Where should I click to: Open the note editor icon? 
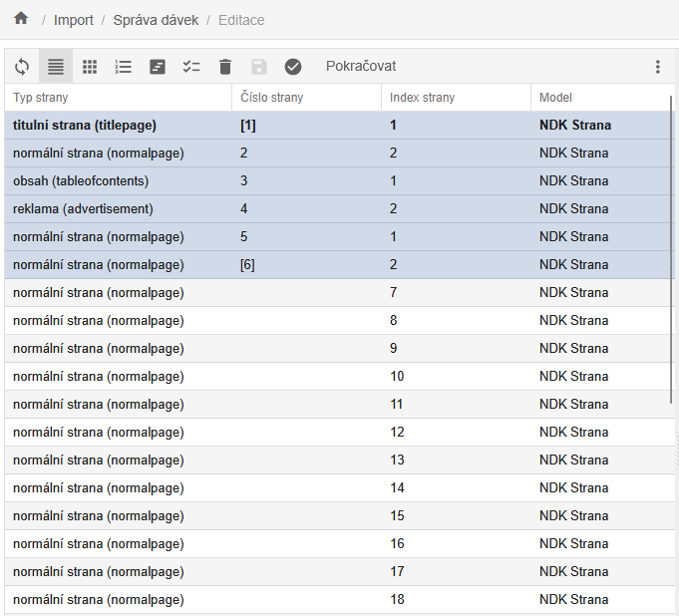(x=158, y=67)
